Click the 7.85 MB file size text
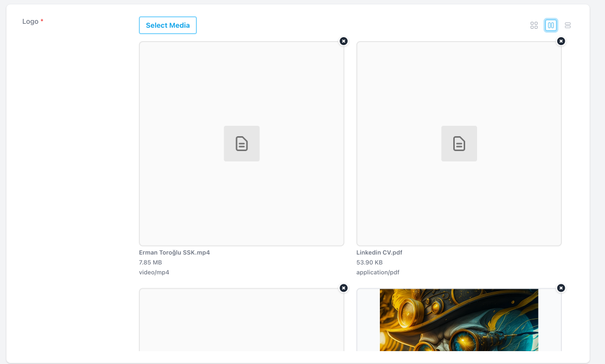 pyautogui.click(x=150, y=262)
